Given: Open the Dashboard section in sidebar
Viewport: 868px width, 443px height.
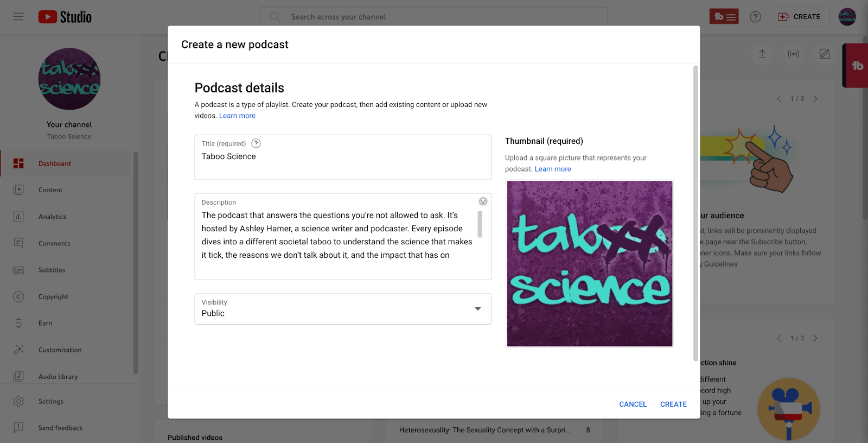Looking at the screenshot, I should coord(54,163).
